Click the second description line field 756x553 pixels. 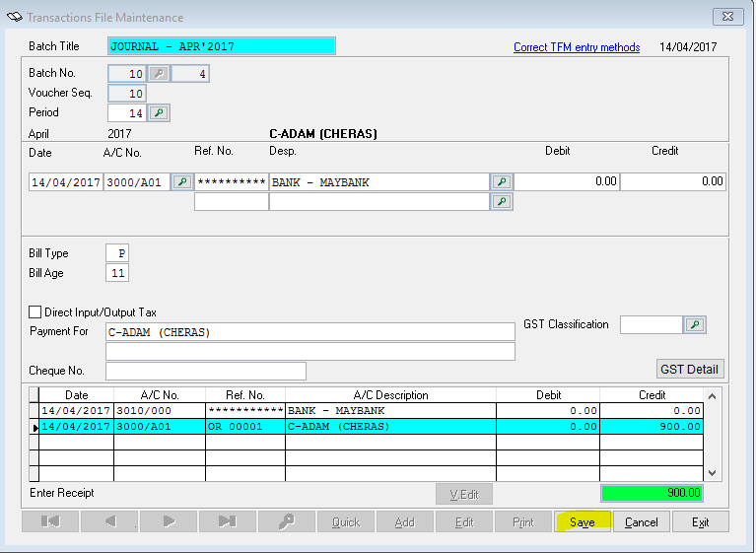point(379,202)
